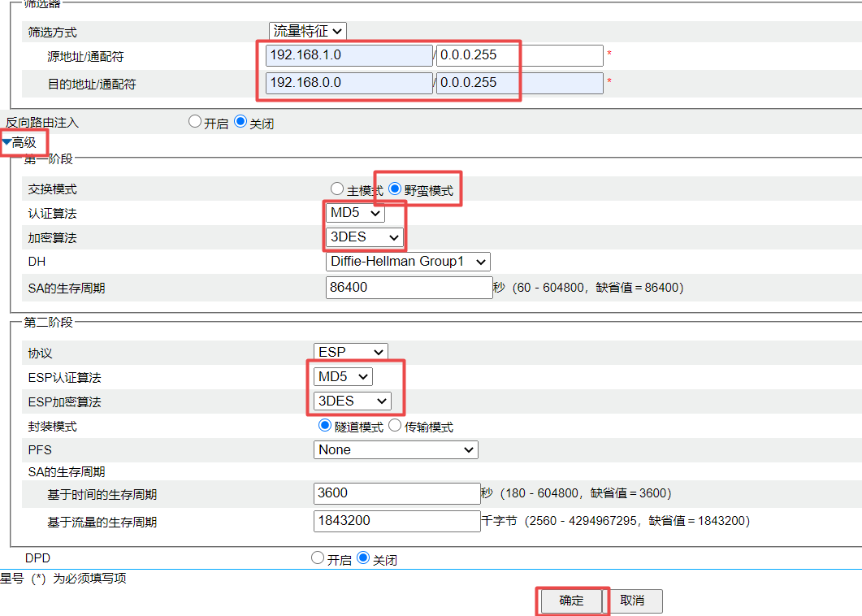Collapse the 高级 advanced section
Viewport: 862px width, 616px height.
pos(19,143)
